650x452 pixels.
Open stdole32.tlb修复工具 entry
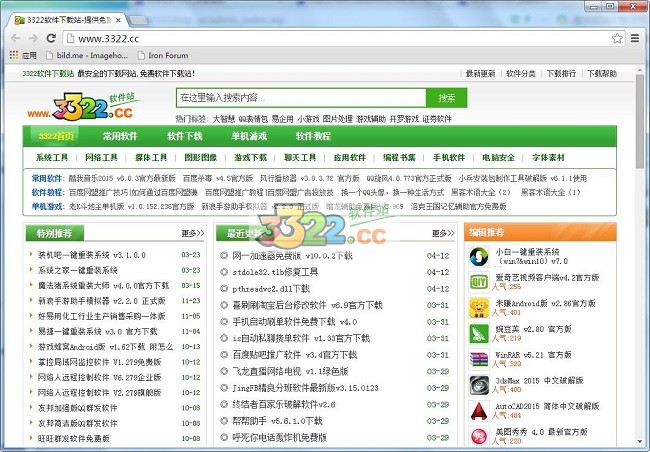point(275,272)
